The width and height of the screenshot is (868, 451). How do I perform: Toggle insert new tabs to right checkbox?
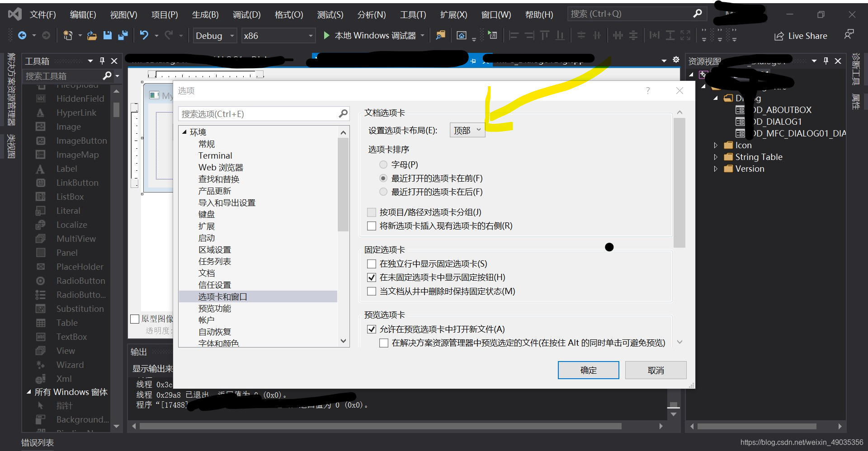pyautogui.click(x=372, y=225)
